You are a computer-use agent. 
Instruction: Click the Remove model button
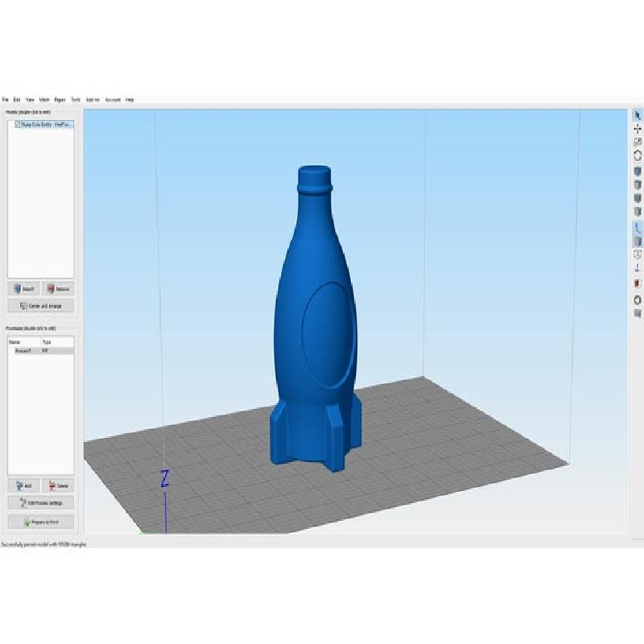(x=58, y=289)
